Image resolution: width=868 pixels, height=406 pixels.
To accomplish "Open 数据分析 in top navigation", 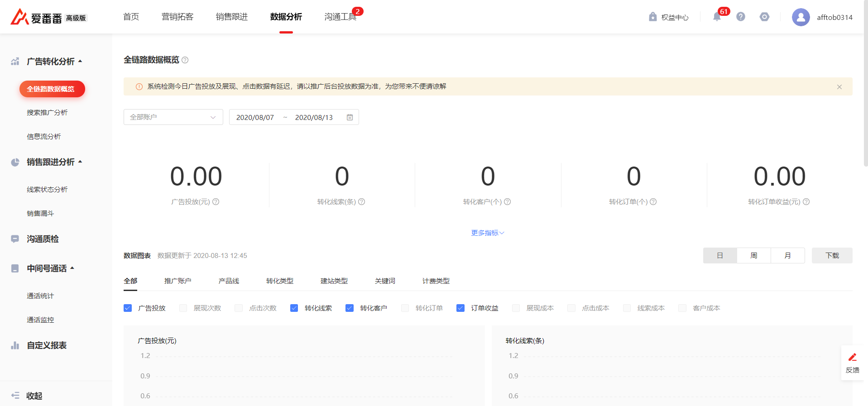I will point(286,17).
